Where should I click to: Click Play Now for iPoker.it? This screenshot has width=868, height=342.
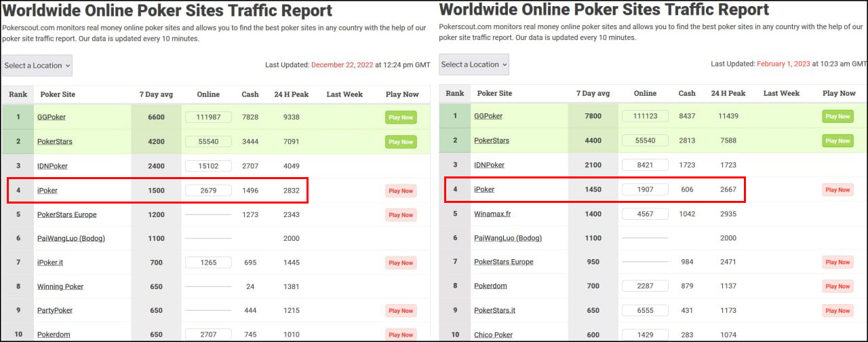point(401,263)
